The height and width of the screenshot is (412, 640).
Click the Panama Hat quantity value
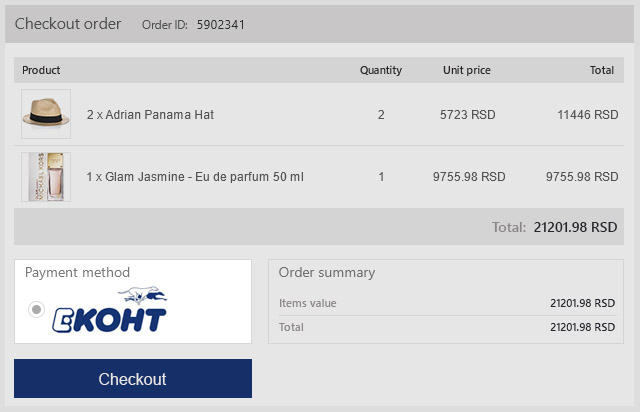click(381, 115)
